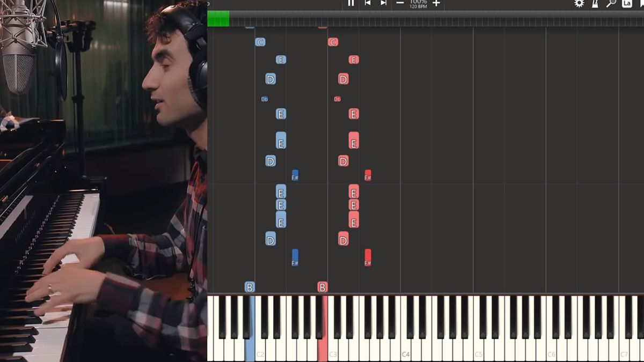Click the partially visible icon at far top right
The image size is (644, 362).
pos(642,4)
